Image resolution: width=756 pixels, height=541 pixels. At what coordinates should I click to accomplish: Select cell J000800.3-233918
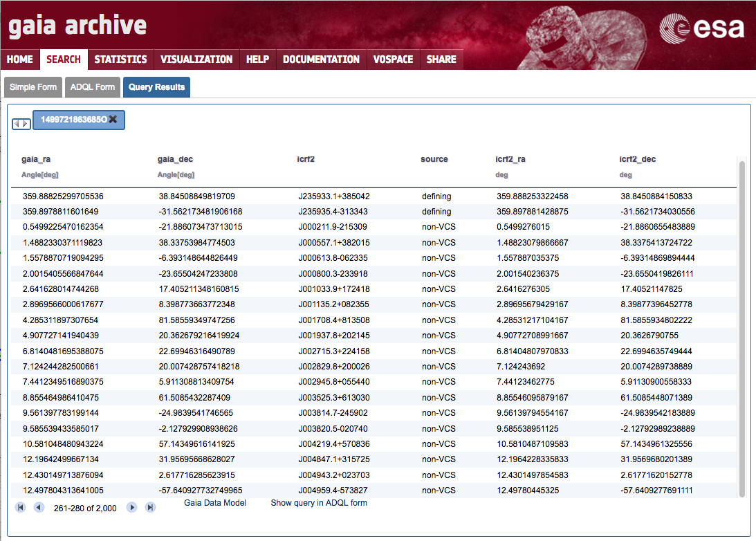coord(333,274)
